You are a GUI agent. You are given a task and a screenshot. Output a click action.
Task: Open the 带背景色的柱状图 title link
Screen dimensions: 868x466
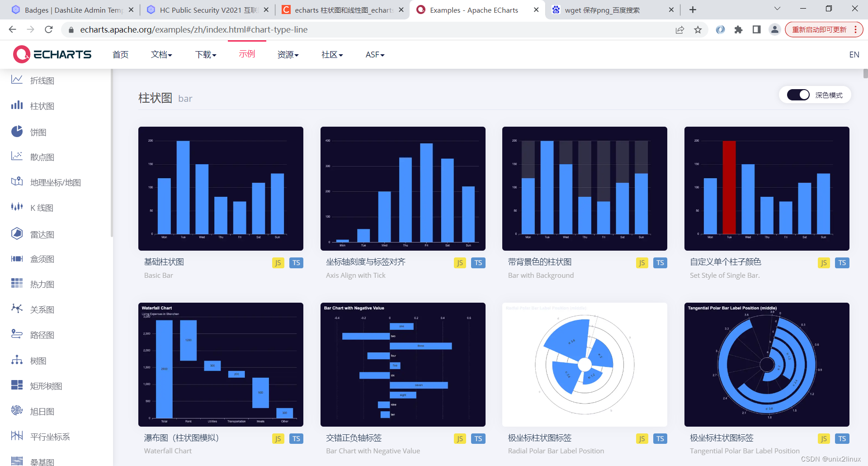[x=540, y=262]
